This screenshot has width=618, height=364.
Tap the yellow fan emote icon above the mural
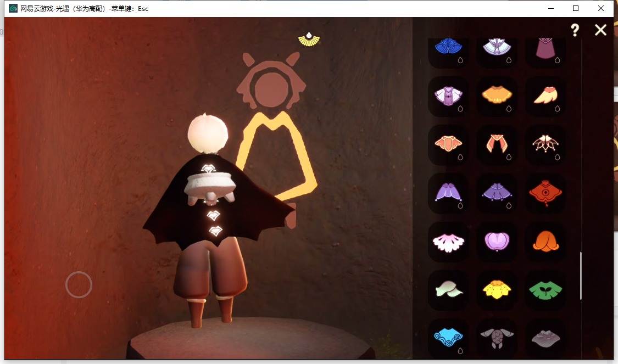coord(309,40)
